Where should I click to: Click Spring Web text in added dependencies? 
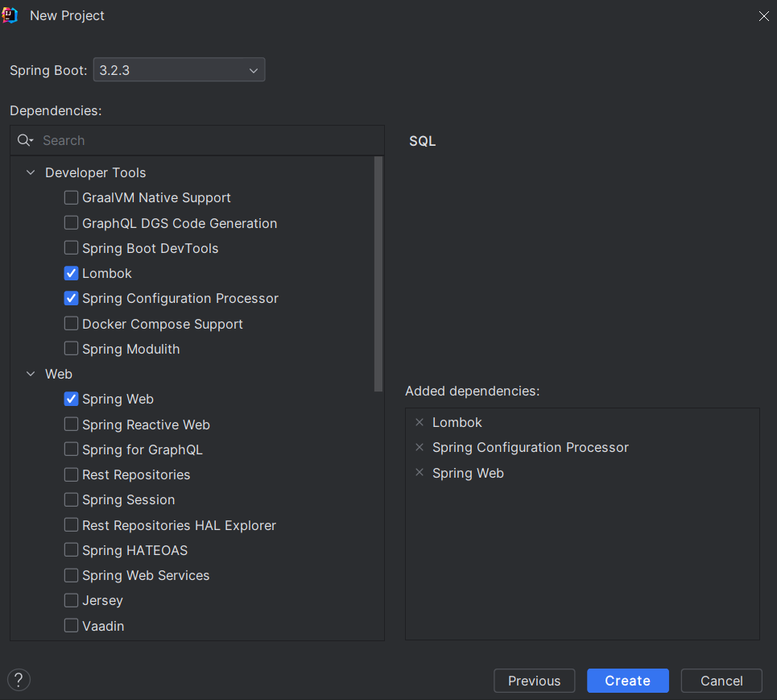[x=468, y=473]
